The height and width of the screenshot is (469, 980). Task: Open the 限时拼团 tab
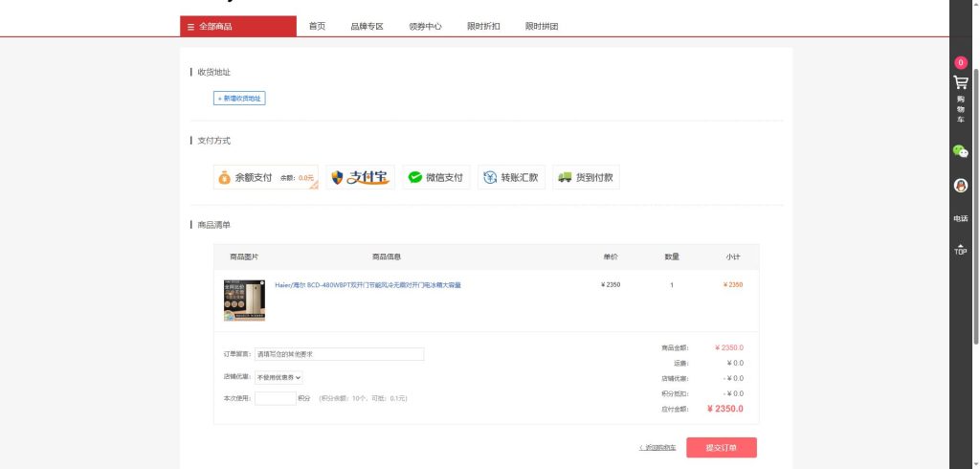click(x=542, y=26)
